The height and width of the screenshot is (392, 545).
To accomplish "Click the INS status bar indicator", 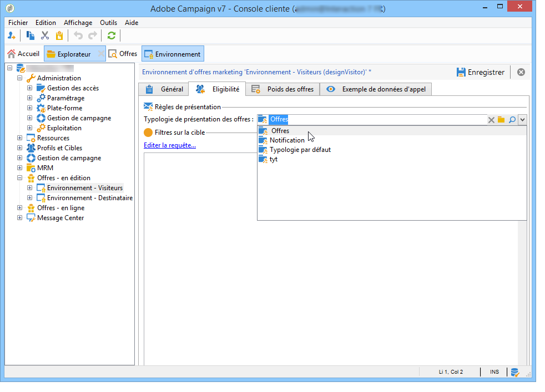I will click(494, 372).
